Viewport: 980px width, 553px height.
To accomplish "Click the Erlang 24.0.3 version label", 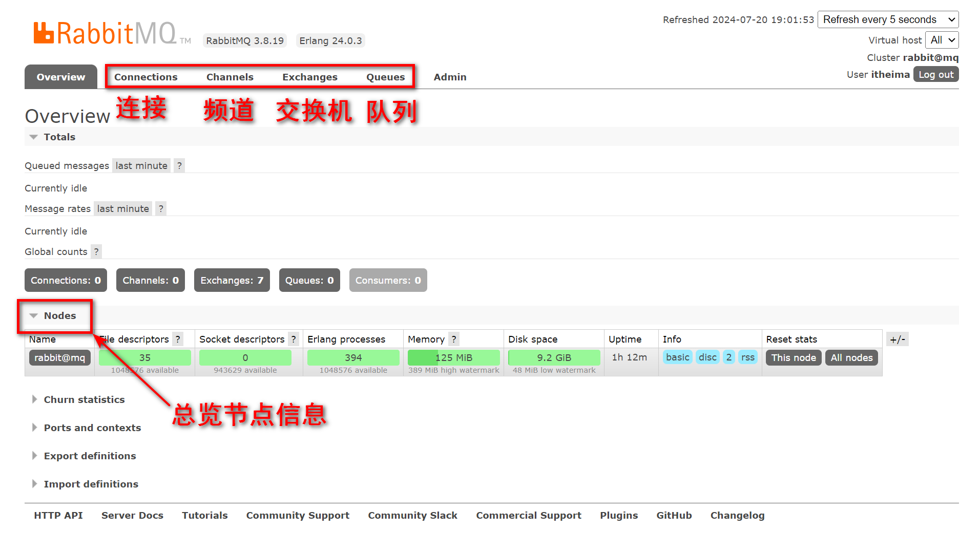I will pos(330,41).
